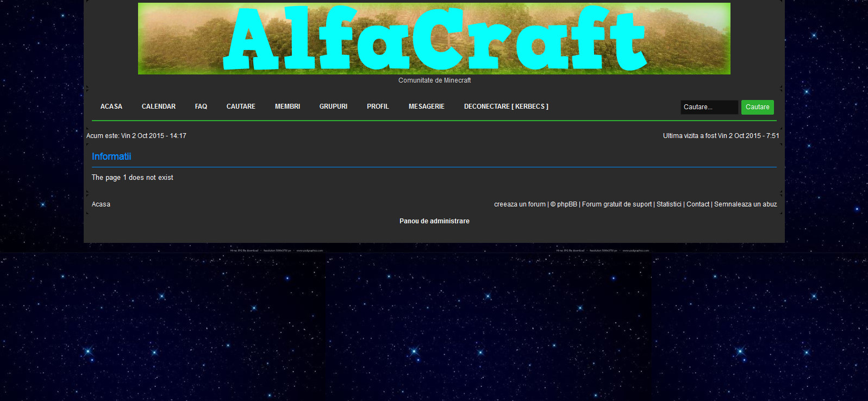Click the green Cautare button
This screenshot has width=868, height=401.
pyautogui.click(x=758, y=107)
